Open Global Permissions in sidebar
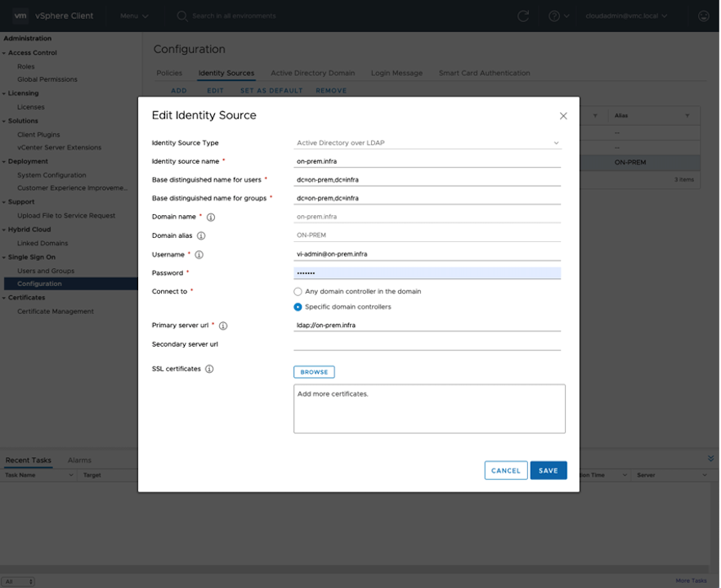Viewport: 721px width, 588px height. pyautogui.click(x=47, y=79)
